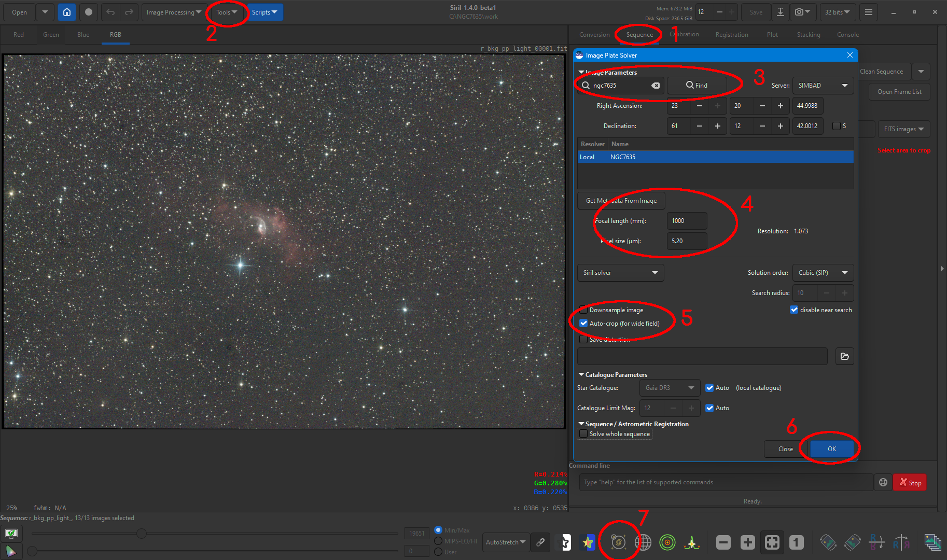
Task: Take a snapshot with the camera icon
Action: 800,12
